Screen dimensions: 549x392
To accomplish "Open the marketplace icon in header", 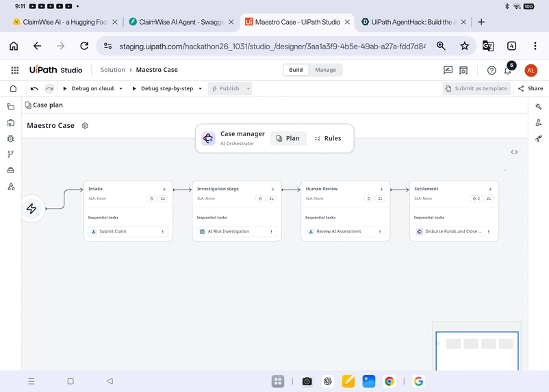I will tap(463, 70).
